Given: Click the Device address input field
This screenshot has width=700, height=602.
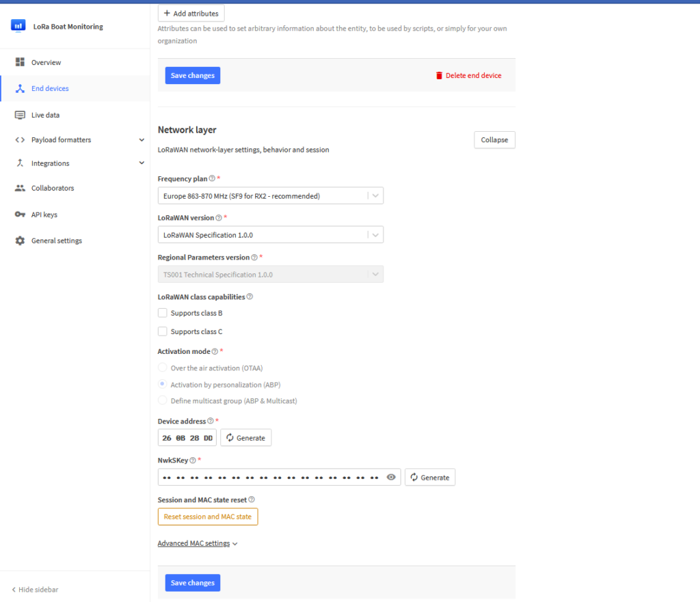Looking at the screenshot, I should click(x=187, y=438).
